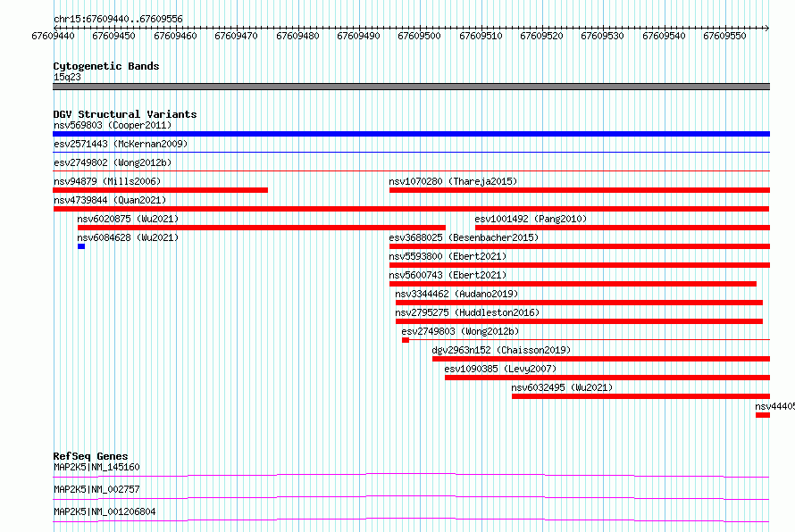Click ruler position 67609550
Image resolution: width=795 pixels, height=532 pixels.
point(724,36)
